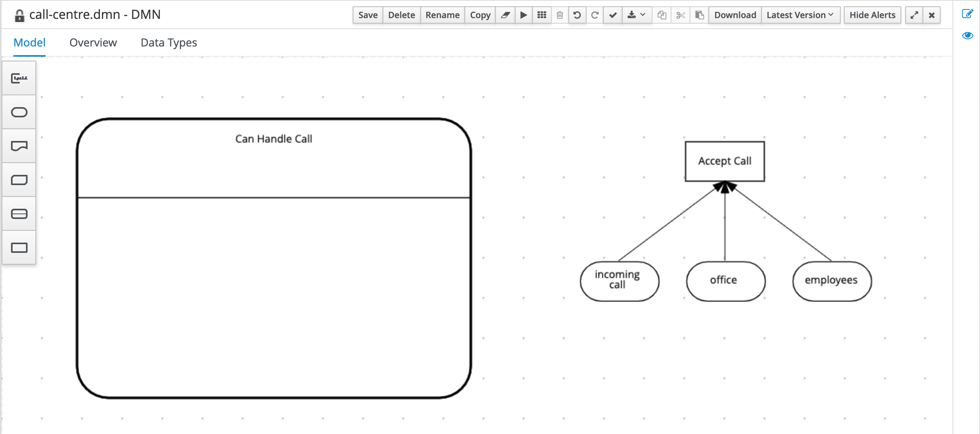
Task: Click the copy selection icon
Action: pyautogui.click(x=662, y=15)
